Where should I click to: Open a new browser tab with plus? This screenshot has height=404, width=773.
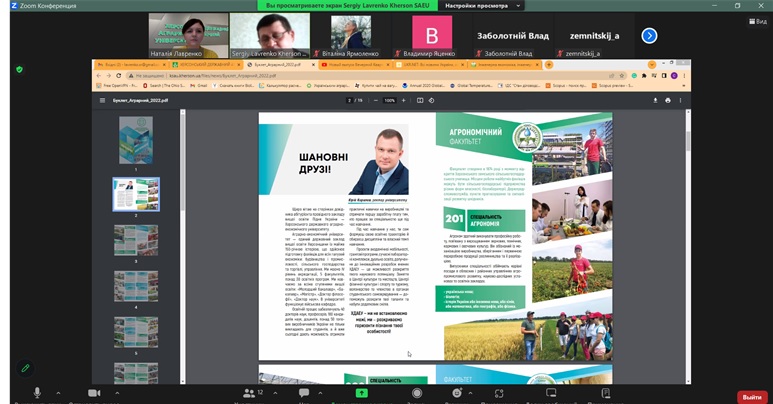pos(549,65)
